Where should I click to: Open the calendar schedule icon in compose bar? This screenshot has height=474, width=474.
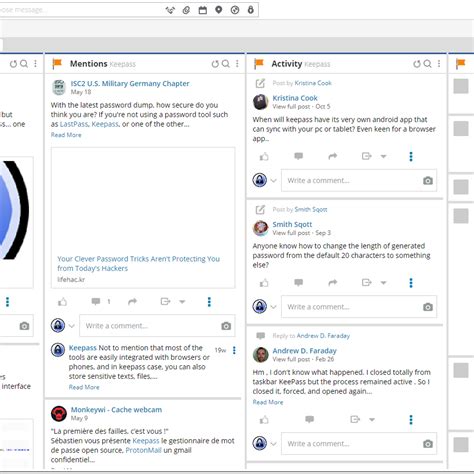click(203, 10)
